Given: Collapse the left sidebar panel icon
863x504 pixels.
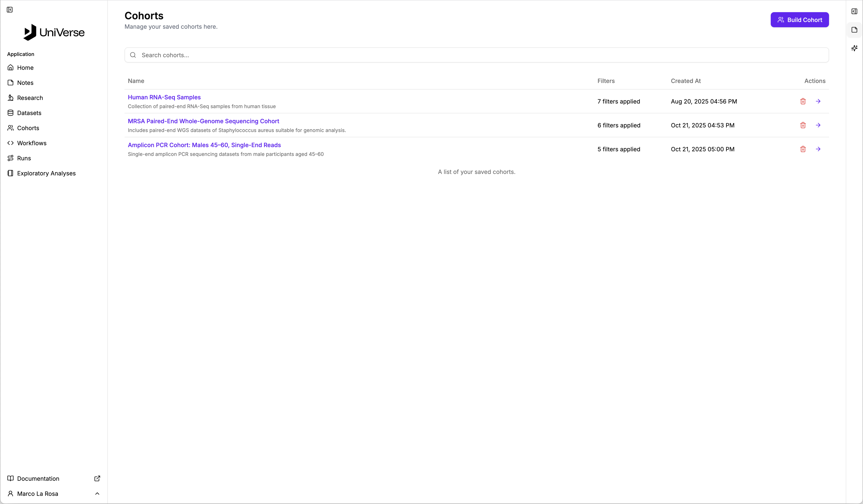Looking at the screenshot, I should (x=10, y=10).
